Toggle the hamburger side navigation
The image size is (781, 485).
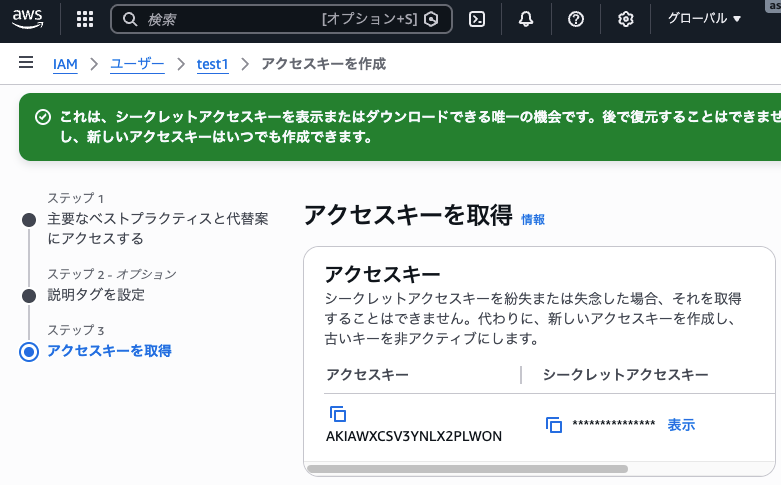coord(26,62)
